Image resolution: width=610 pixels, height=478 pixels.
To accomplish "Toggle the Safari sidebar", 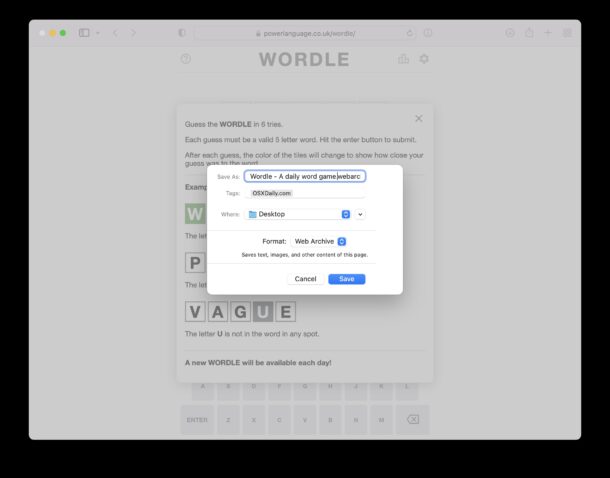I will [x=85, y=33].
